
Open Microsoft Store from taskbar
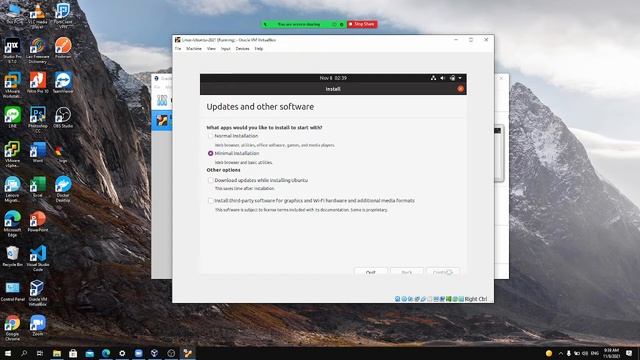point(73,353)
